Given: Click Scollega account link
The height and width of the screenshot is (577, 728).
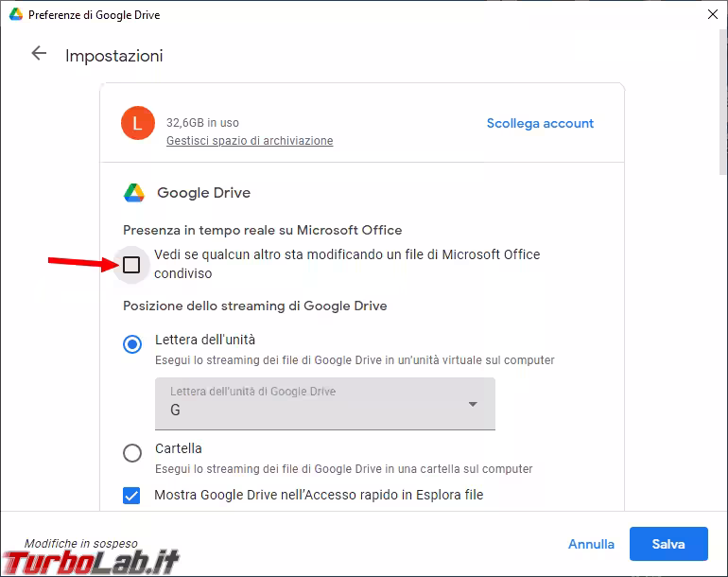Looking at the screenshot, I should click(x=540, y=123).
